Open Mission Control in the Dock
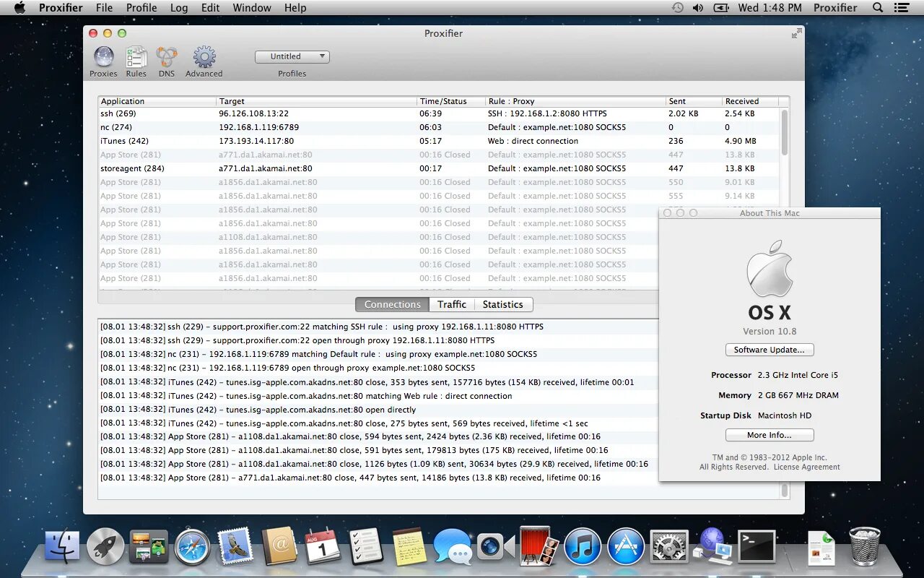 coord(149,545)
